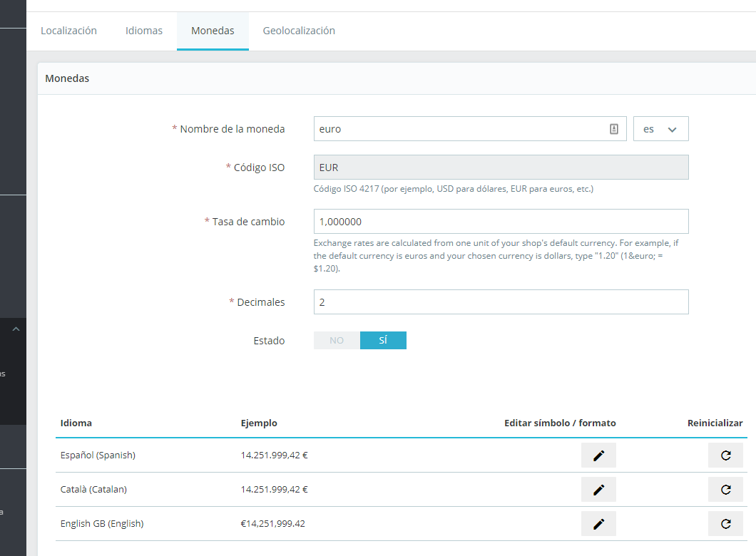
Task: Click the Tasa de cambio field
Action: (501, 222)
